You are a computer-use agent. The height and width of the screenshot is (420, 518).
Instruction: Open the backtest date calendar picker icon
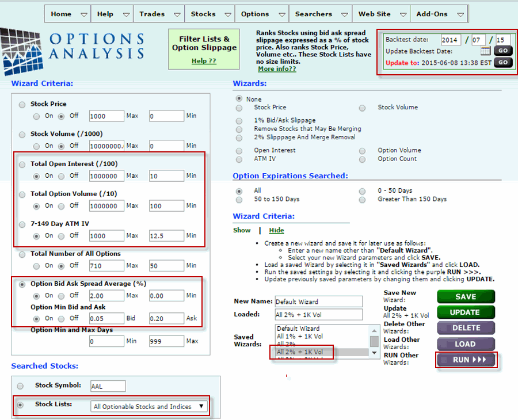click(x=485, y=51)
